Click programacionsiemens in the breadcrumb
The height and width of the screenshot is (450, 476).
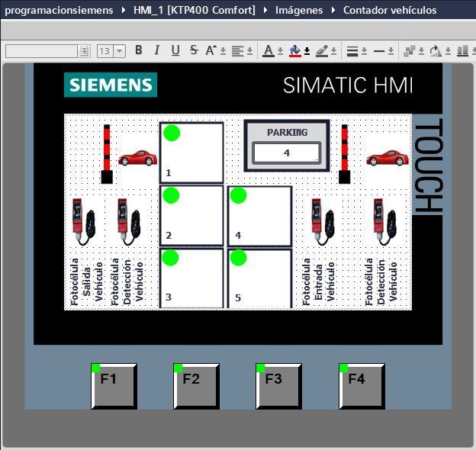(59, 11)
